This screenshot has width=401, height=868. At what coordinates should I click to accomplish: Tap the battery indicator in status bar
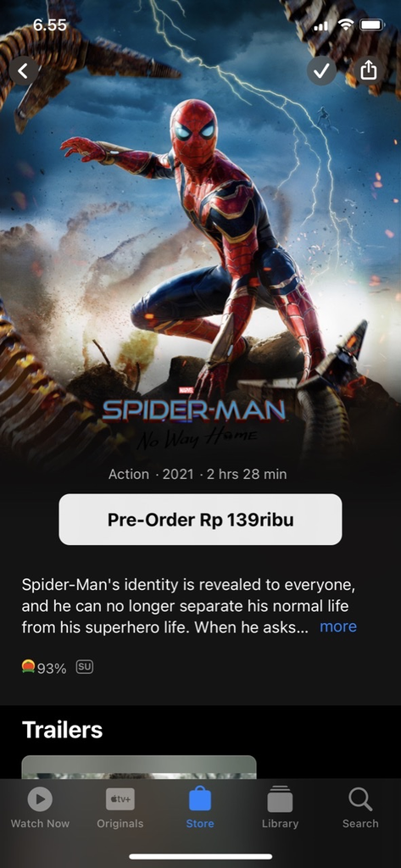pyautogui.click(x=372, y=25)
